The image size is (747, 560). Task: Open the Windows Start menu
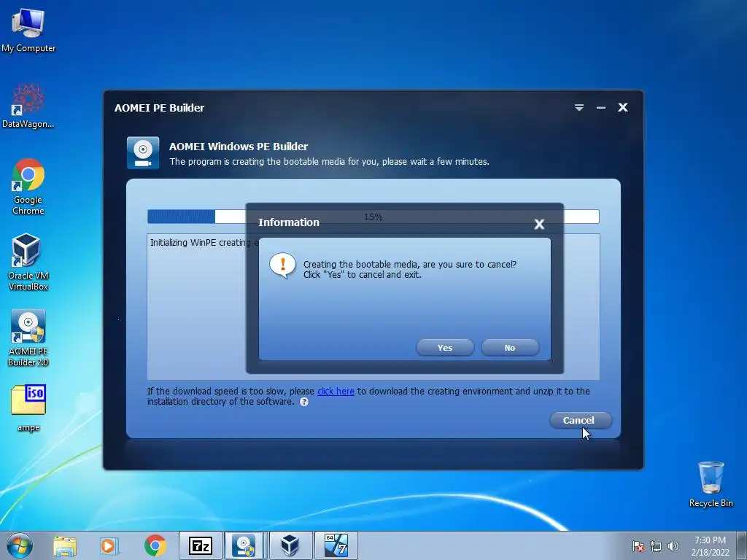coord(20,545)
